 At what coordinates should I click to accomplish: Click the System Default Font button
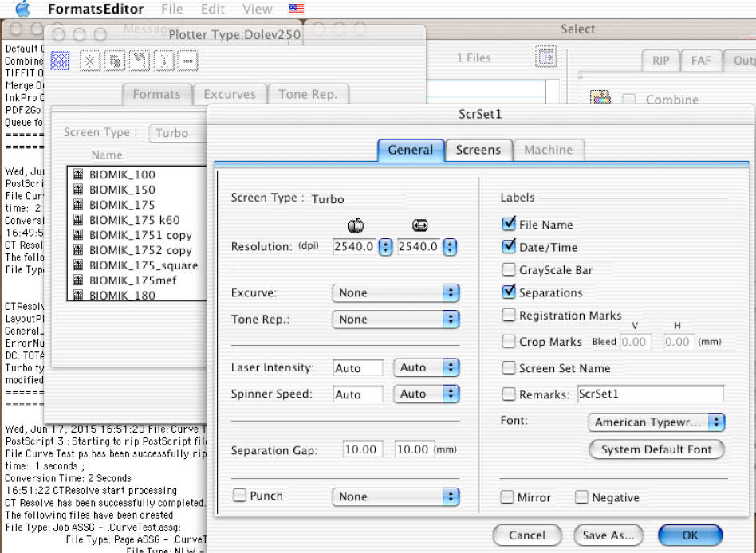pos(656,449)
